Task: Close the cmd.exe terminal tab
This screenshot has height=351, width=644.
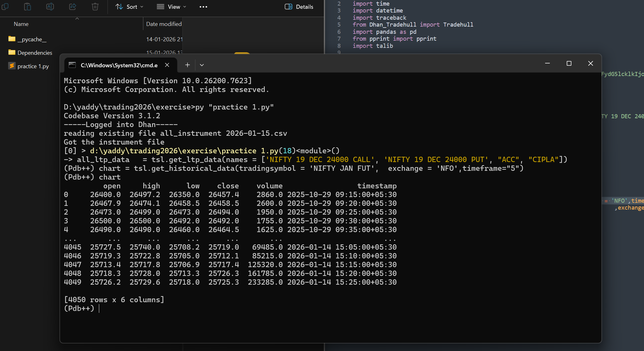Action: [x=167, y=65]
